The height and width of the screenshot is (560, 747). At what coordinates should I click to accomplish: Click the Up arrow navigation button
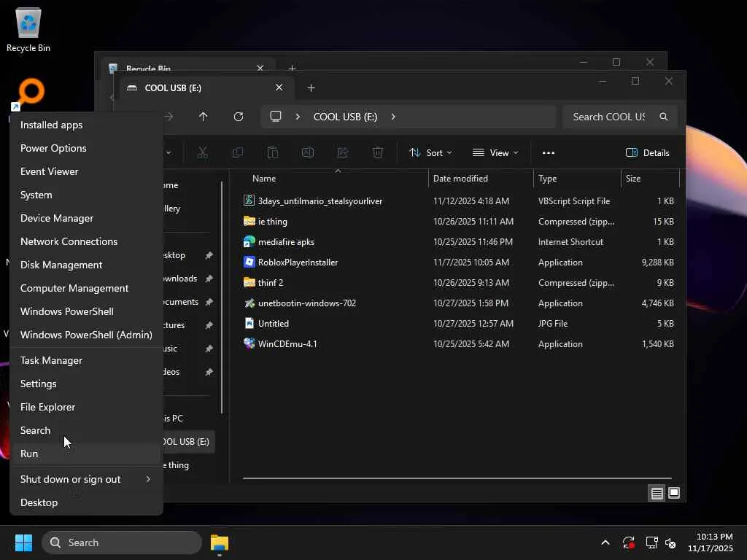[204, 117]
